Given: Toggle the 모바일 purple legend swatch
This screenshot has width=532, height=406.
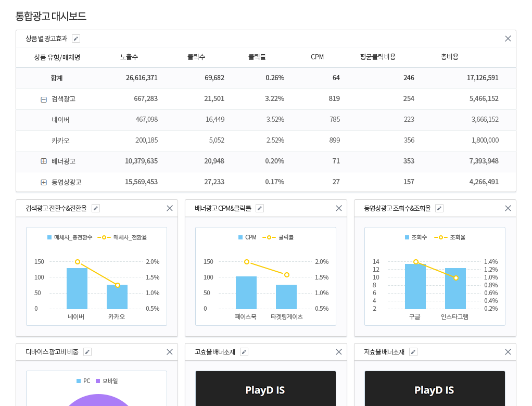Looking at the screenshot, I should point(107,381).
